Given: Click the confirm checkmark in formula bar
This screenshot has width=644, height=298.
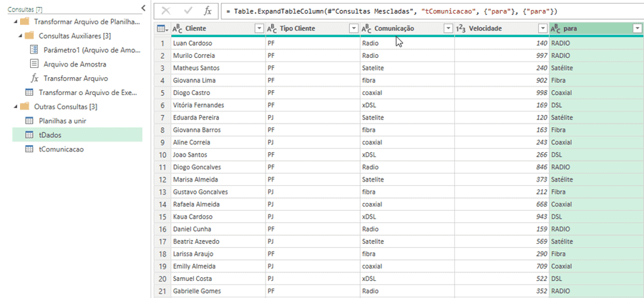Looking at the screenshot, I should click(x=187, y=11).
